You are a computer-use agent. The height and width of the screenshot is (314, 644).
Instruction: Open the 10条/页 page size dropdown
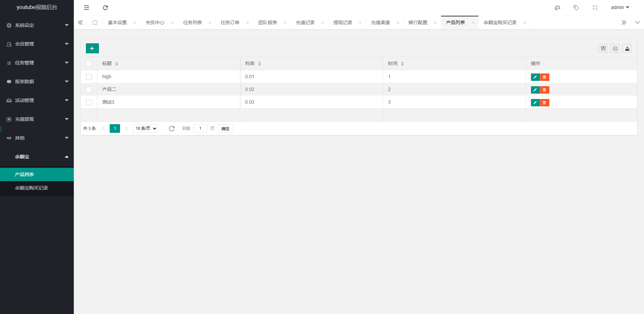[x=145, y=128]
